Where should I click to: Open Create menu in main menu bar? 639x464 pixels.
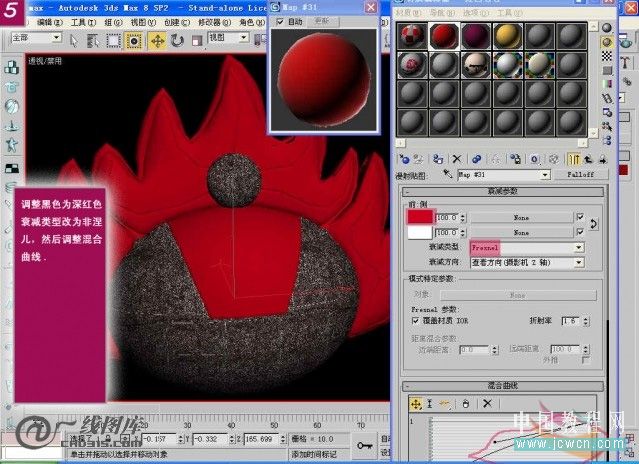coord(177,22)
